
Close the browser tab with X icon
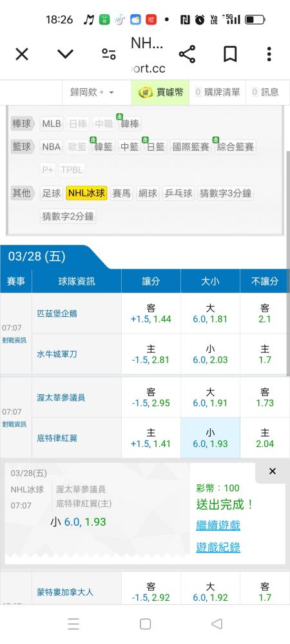click(22, 54)
